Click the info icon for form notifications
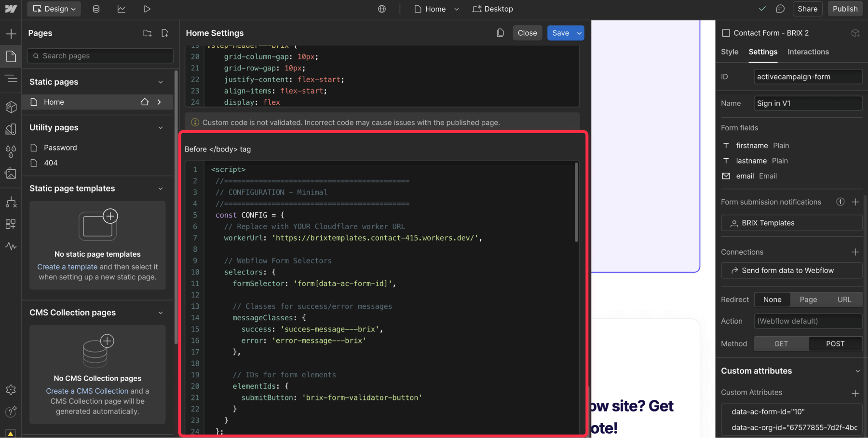This screenshot has width=868, height=438. (841, 202)
